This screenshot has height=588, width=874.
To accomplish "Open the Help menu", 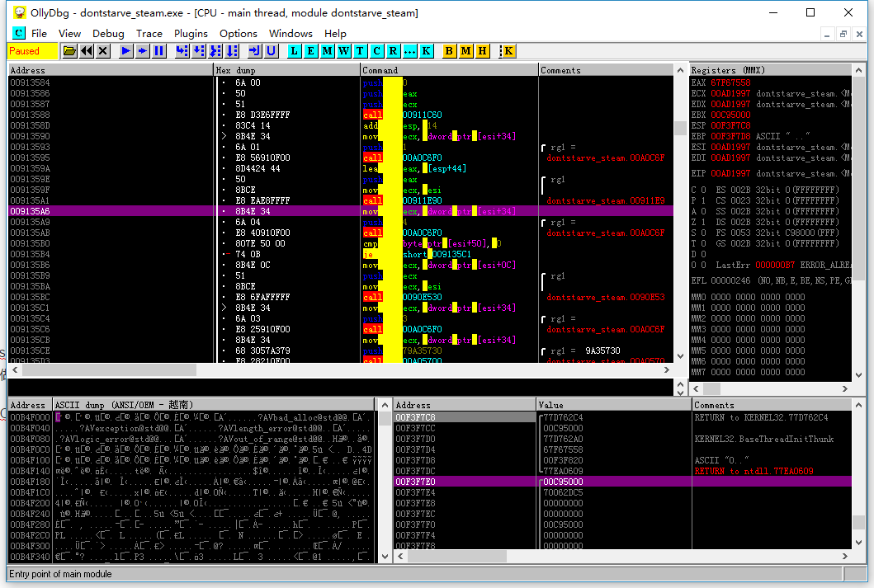I will [335, 34].
